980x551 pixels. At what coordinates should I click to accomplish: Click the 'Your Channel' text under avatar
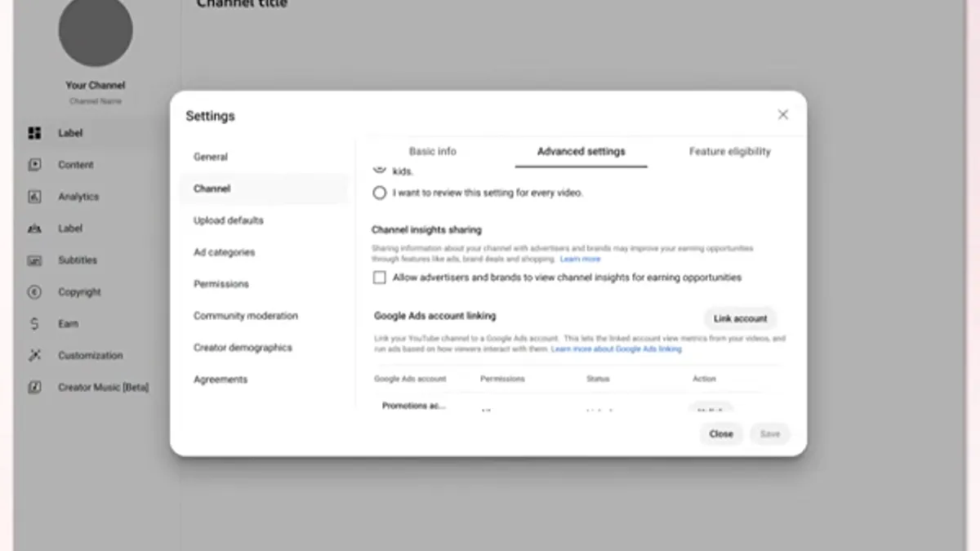(x=96, y=85)
